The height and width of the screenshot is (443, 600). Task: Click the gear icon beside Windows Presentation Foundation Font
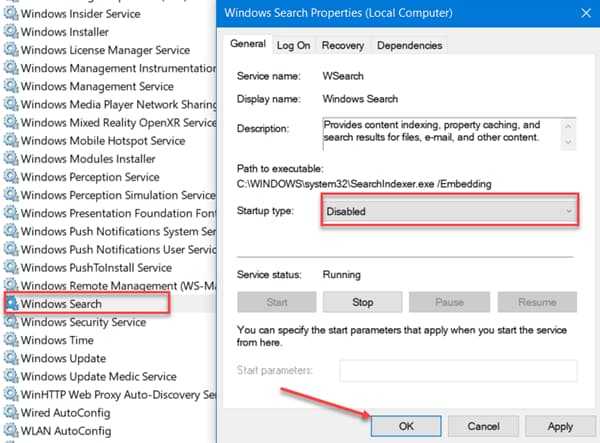[11, 213]
